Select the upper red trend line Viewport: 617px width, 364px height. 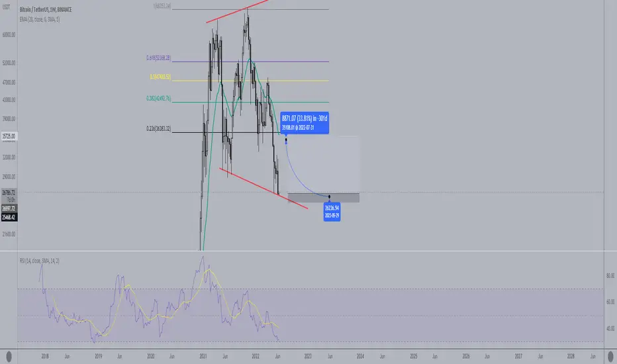pyautogui.click(x=237, y=11)
